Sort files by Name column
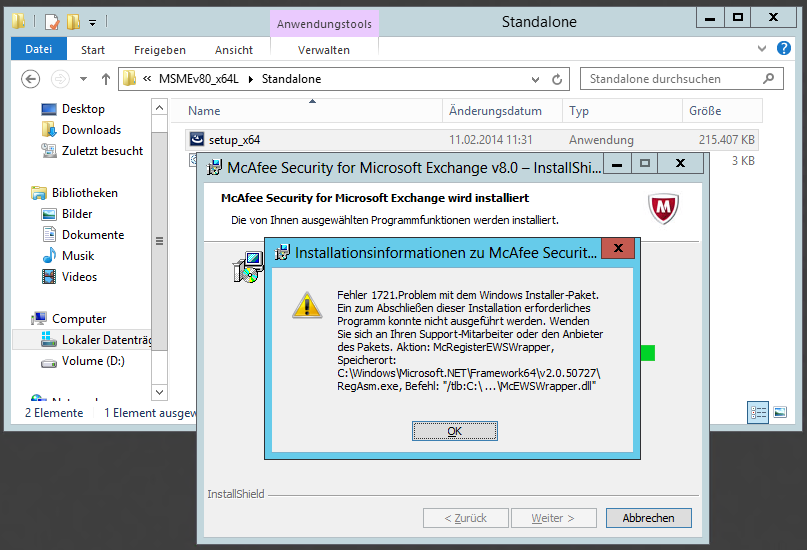The image size is (807, 550). [306, 111]
